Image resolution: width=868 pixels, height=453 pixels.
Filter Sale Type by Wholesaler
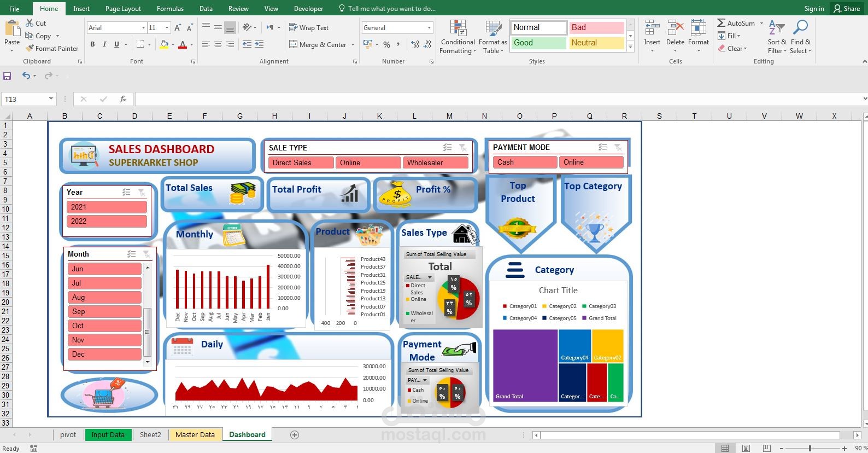436,162
